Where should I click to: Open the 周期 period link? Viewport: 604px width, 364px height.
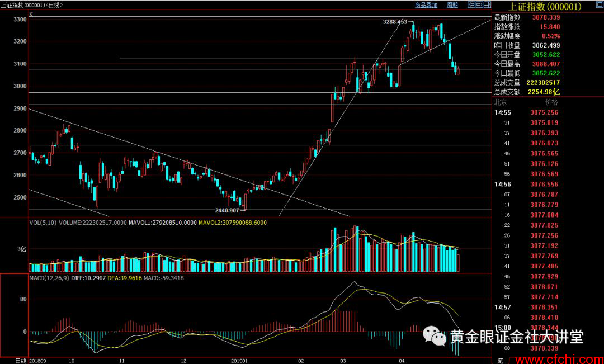452,5
